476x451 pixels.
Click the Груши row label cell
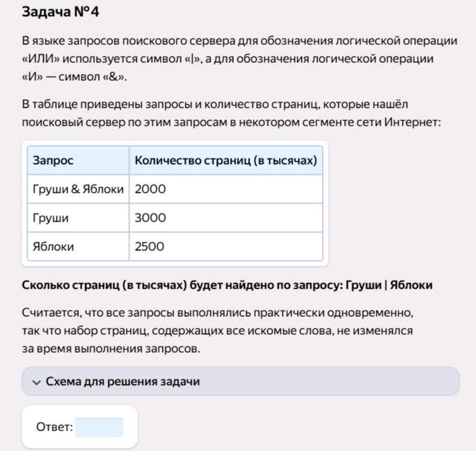79,218
